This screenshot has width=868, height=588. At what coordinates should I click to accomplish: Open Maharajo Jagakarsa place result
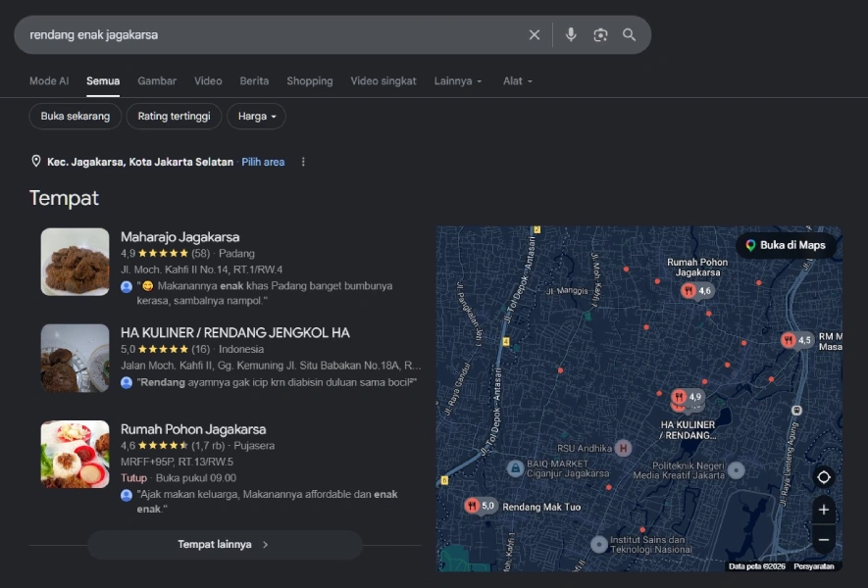[x=179, y=237]
